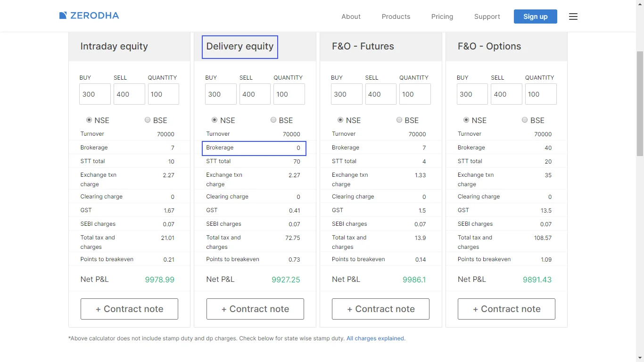Click F&O Futures Quantity field

tap(415, 94)
